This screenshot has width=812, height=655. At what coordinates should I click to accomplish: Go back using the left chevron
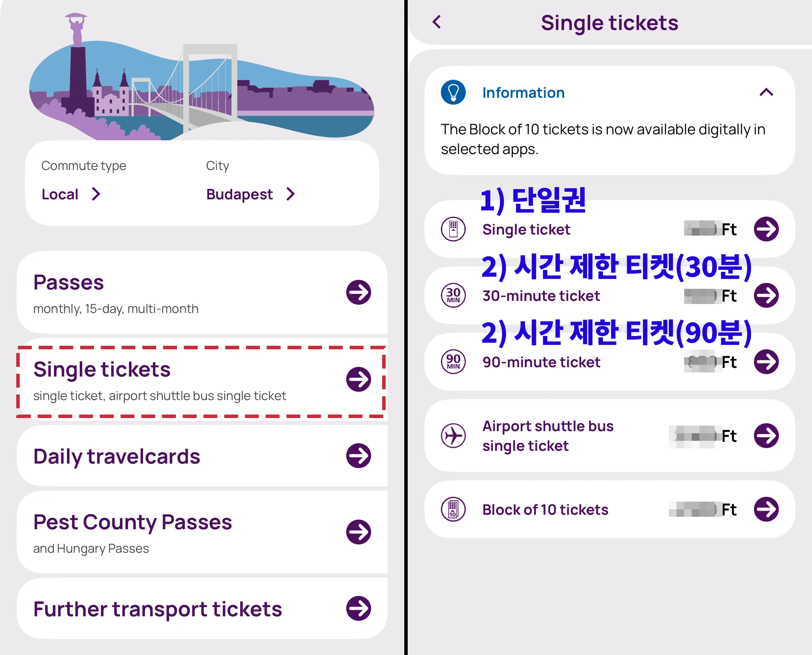point(436,22)
